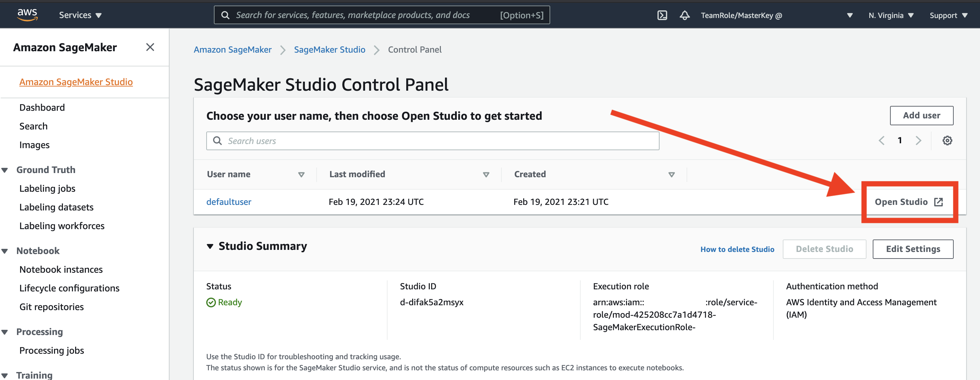Open the Services dropdown menu
This screenshot has width=980, height=380.
tap(80, 15)
